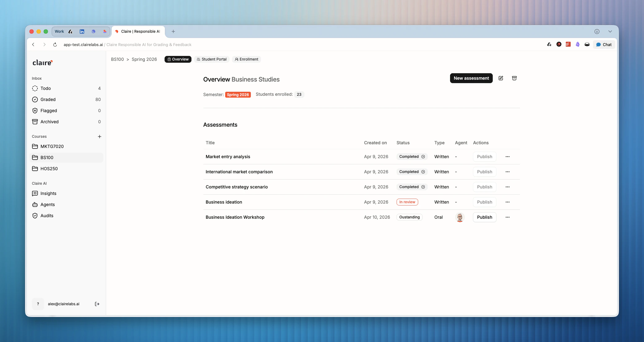Open the browser downloads icon
The image size is (644, 342).
coord(597,32)
